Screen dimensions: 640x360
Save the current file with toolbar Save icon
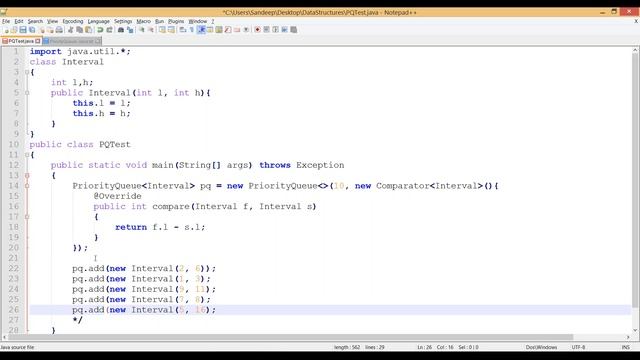[x=23, y=30]
